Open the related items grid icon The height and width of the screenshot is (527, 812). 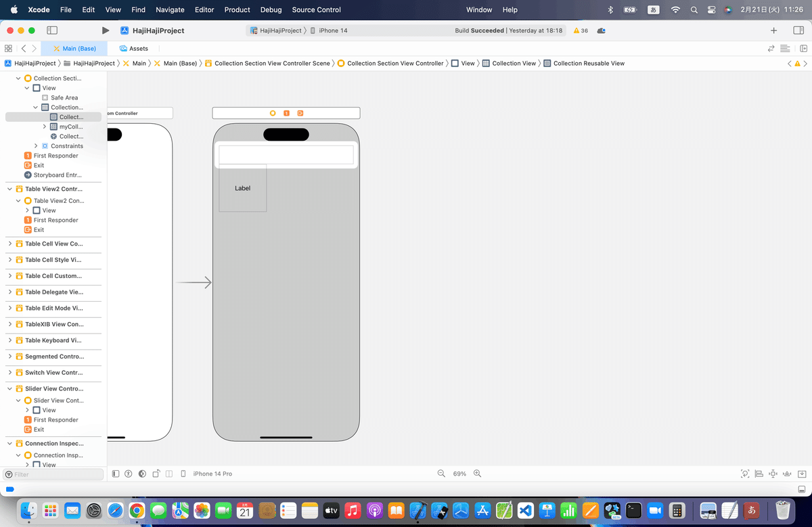tap(8, 49)
